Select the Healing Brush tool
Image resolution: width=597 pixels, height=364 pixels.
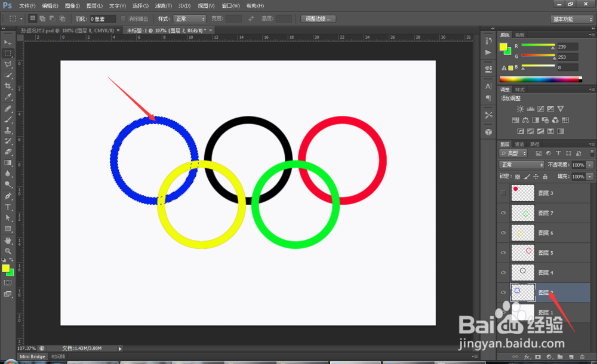[8, 109]
